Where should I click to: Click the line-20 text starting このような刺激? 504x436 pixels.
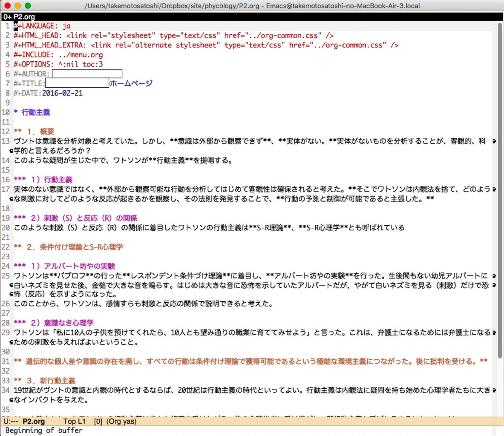[x=209, y=228]
